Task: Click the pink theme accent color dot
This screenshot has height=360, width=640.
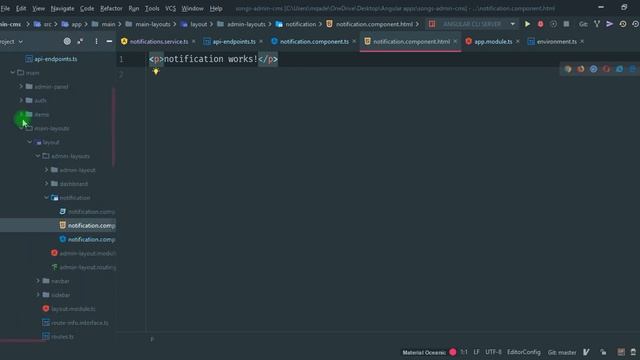Action: pyautogui.click(x=453, y=352)
